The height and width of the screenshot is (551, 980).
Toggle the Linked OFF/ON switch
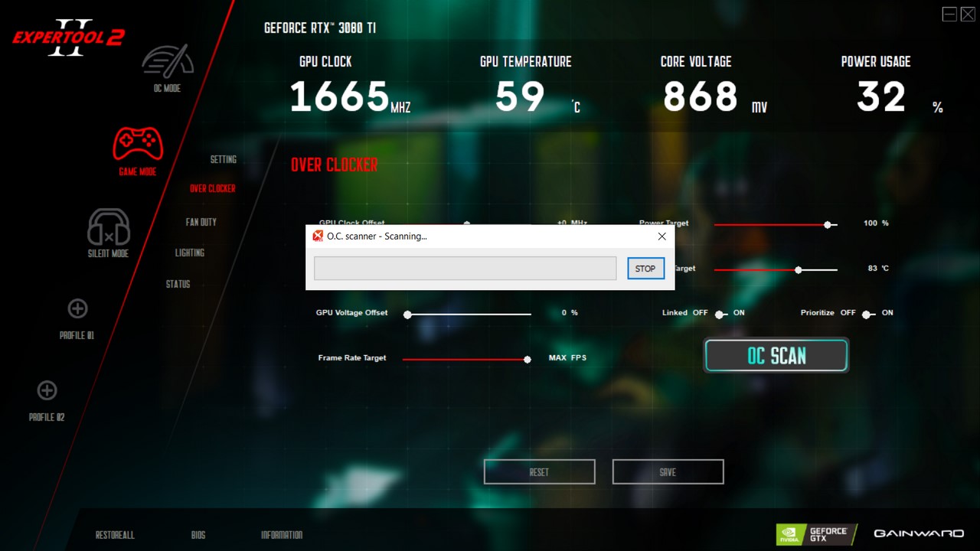click(720, 314)
